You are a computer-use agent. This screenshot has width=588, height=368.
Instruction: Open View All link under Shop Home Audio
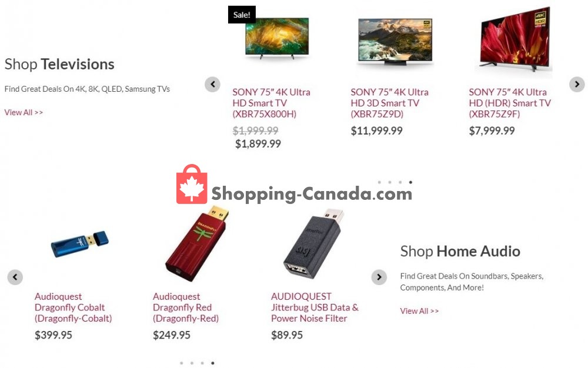coord(419,311)
